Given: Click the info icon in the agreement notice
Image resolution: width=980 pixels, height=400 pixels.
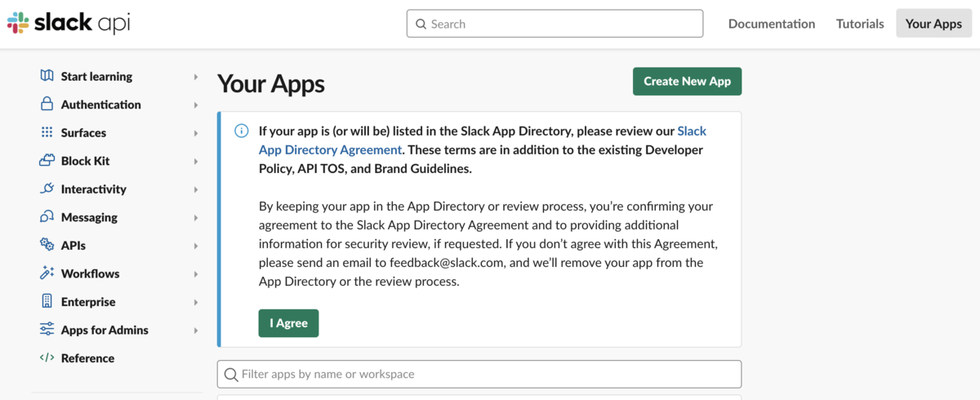Looking at the screenshot, I should tap(241, 131).
